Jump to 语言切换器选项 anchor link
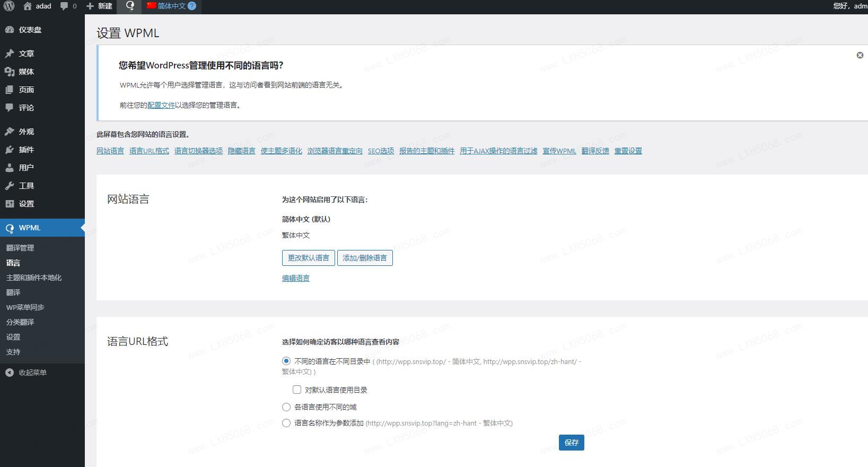 198,151
